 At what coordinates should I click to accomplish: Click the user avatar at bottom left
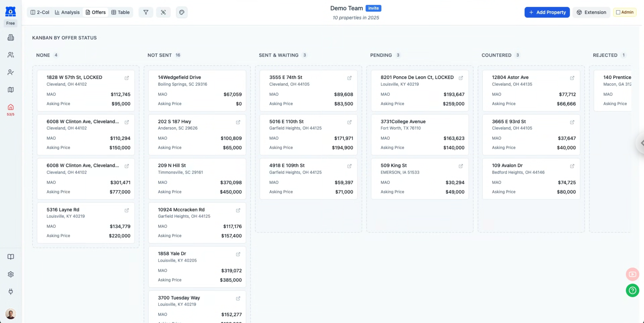[11, 314]
